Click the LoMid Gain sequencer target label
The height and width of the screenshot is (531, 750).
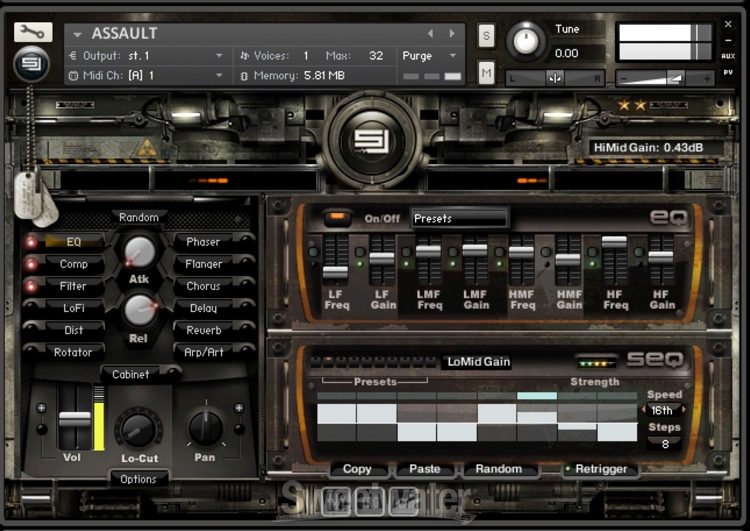click(x=478, y=362)
